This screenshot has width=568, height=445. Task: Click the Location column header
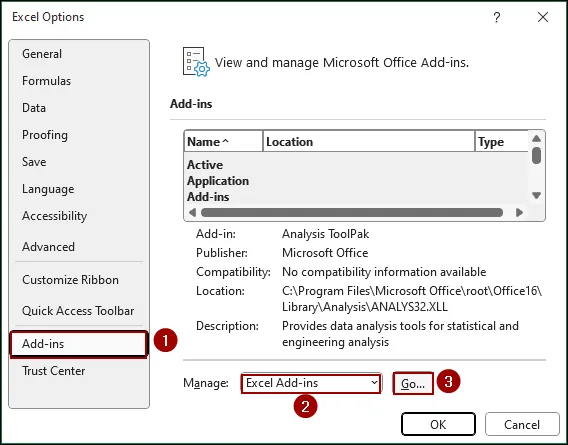click(x=369, y=142)
